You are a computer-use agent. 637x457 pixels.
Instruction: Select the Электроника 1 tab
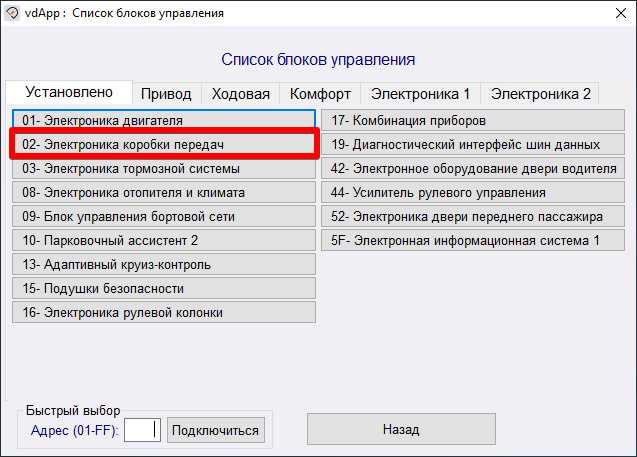(x=420, y=94)
